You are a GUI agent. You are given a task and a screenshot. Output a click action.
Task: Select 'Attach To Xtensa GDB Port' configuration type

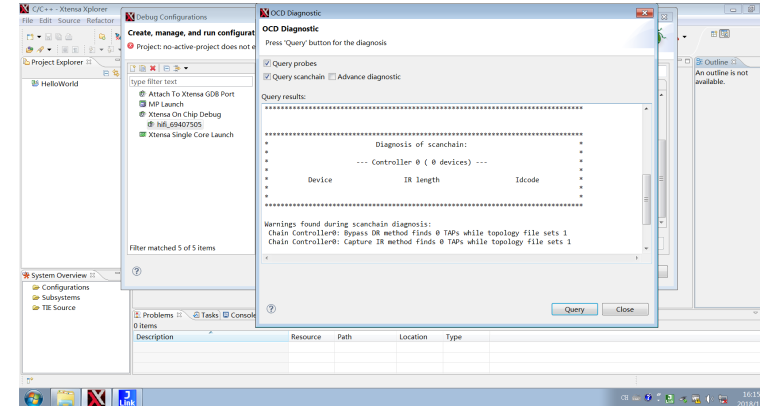click(191, 94)
